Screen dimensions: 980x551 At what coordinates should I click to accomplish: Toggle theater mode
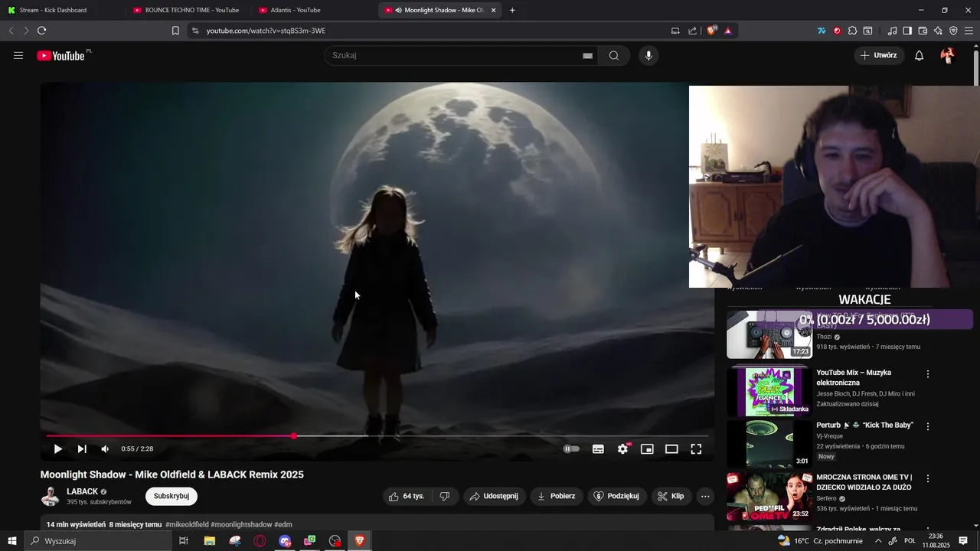(x=671, y=449)
